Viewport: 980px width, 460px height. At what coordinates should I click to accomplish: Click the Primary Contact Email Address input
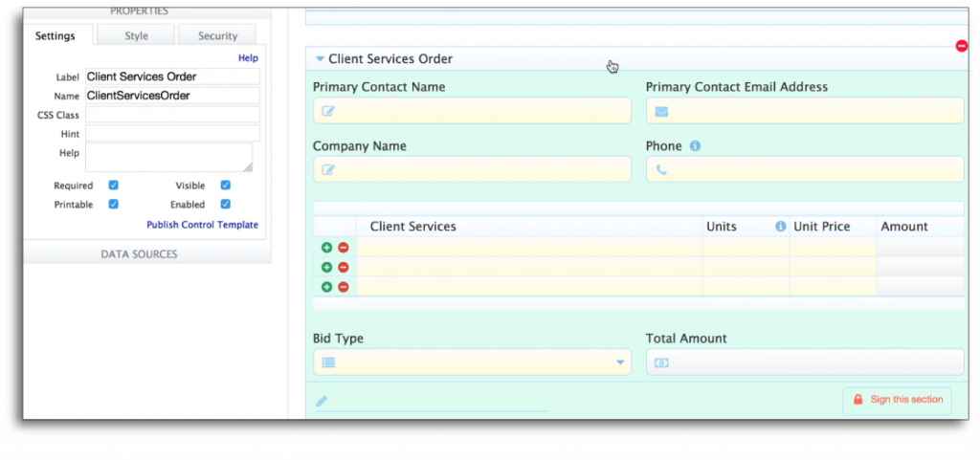(805, 111)
